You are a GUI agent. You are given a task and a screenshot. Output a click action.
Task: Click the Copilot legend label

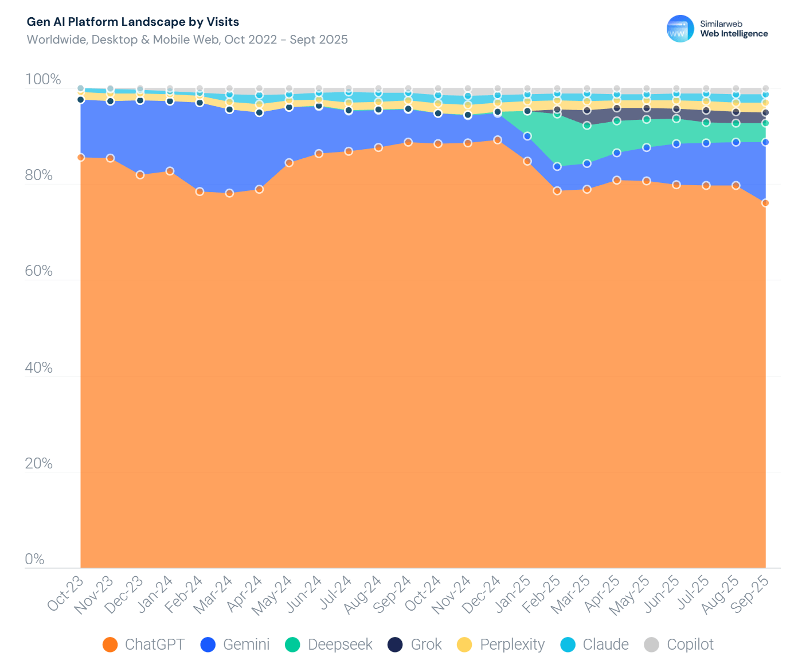tap(690, 644)
